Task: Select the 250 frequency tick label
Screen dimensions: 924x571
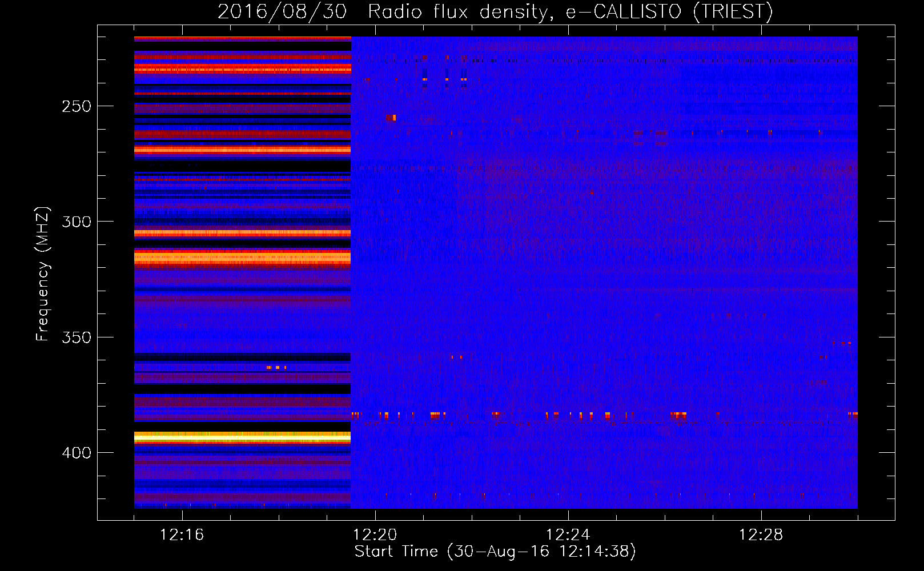Action: (x=77, y=106)
